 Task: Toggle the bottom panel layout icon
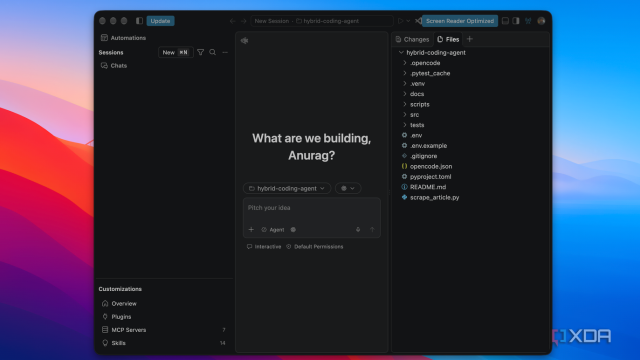(x=505, y=21)
